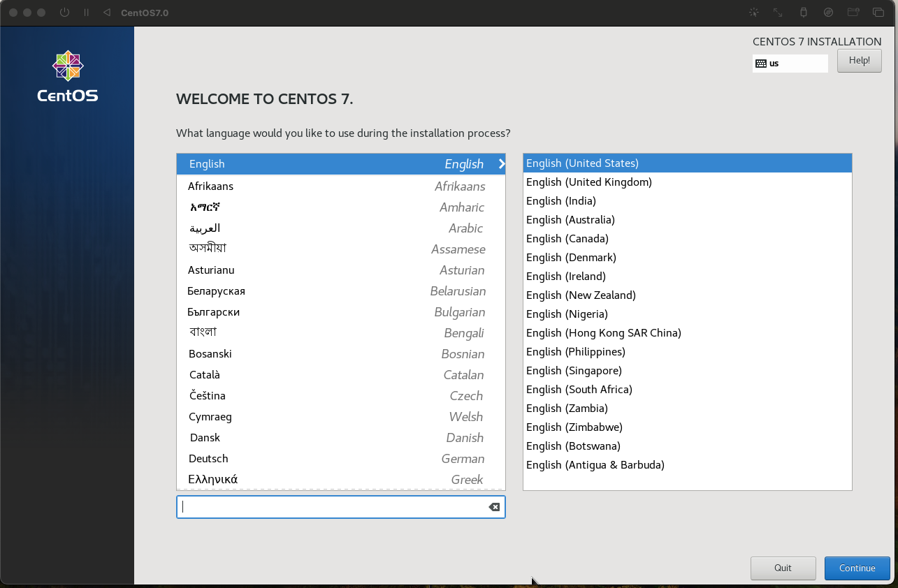Click the CentOS logo in the sidebar
The width and height of the screenshot is (898, 588).
68,77
